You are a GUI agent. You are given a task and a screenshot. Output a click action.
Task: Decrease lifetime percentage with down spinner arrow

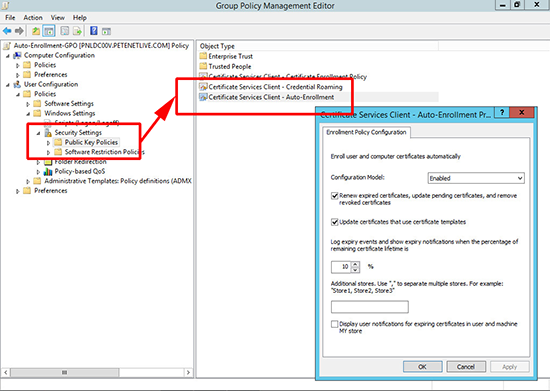click(x=355, y=270)
